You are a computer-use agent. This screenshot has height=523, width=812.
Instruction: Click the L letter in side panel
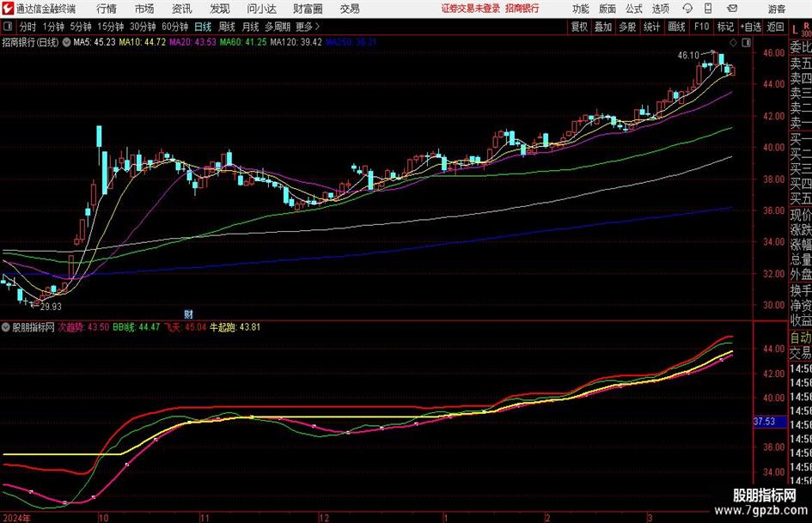point(795,30)
